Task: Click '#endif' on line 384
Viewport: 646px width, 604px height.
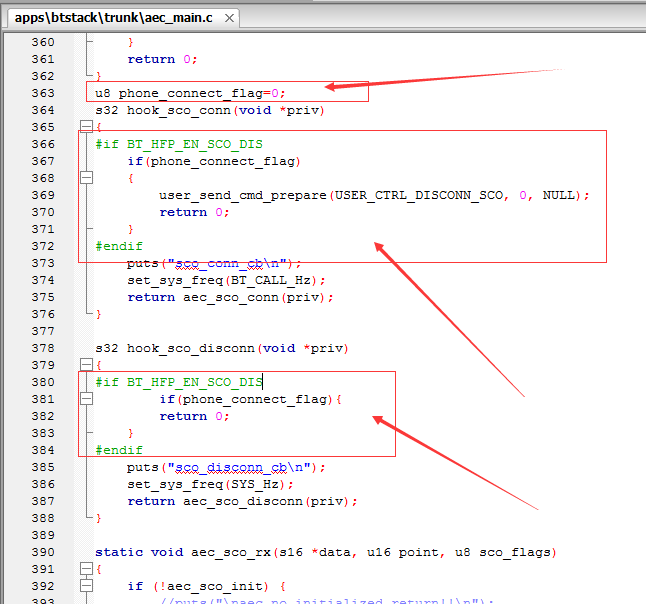Action: pyautogui.click(x=119, y=450)
